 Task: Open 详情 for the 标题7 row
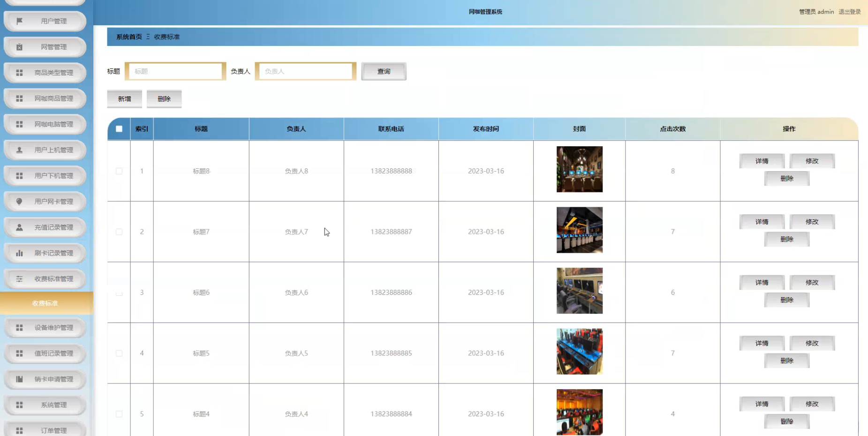762,222
